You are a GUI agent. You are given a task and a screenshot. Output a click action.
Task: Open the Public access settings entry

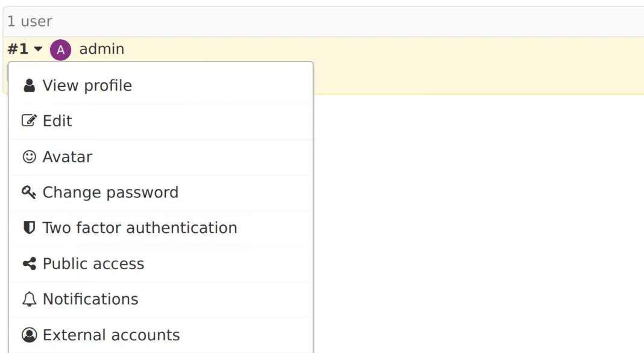click(93, 263)
